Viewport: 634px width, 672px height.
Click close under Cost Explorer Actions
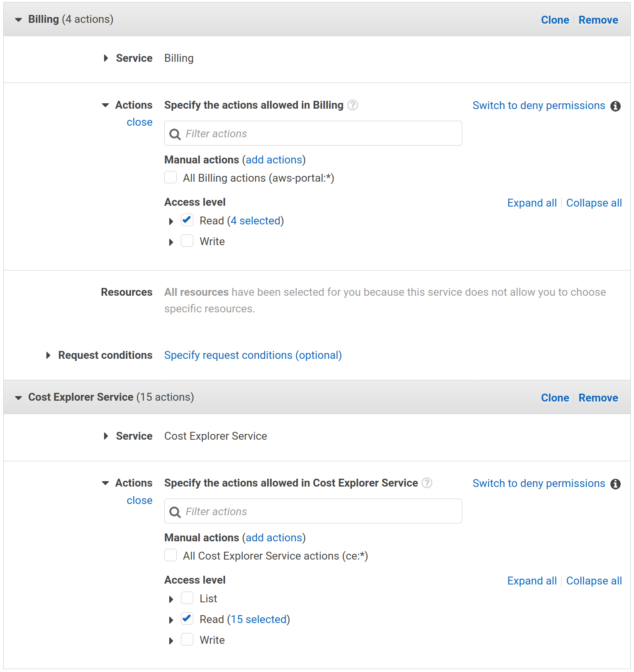click(139, 501)
